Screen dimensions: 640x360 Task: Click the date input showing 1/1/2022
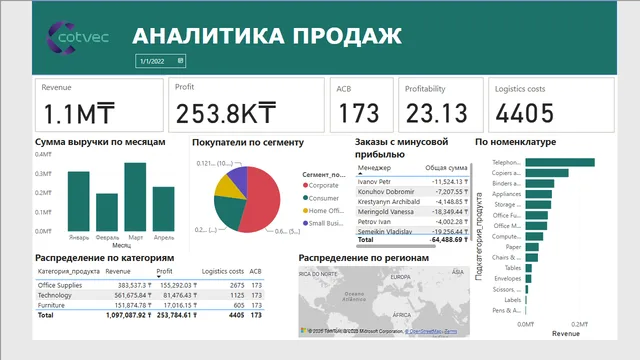(x=160, y=61)
